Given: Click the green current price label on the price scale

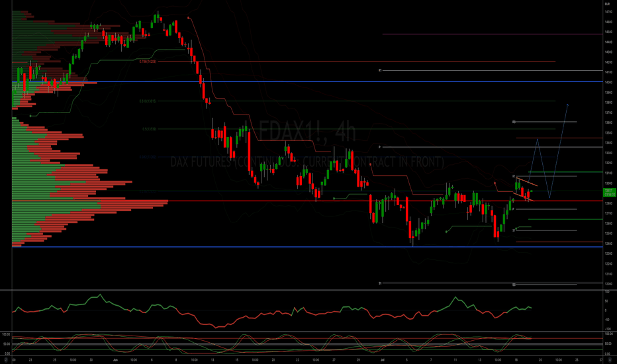Looking at the screenshot, I should (610, 193).
